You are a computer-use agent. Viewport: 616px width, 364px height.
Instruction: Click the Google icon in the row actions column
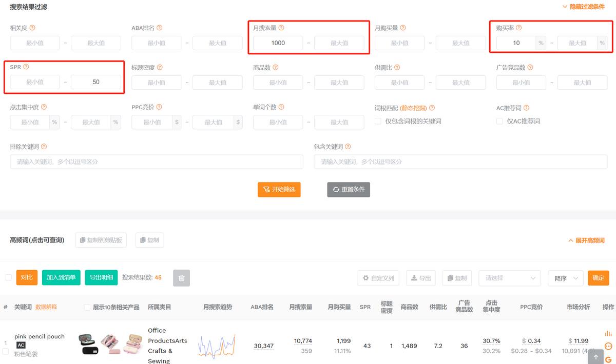[609, 360]
